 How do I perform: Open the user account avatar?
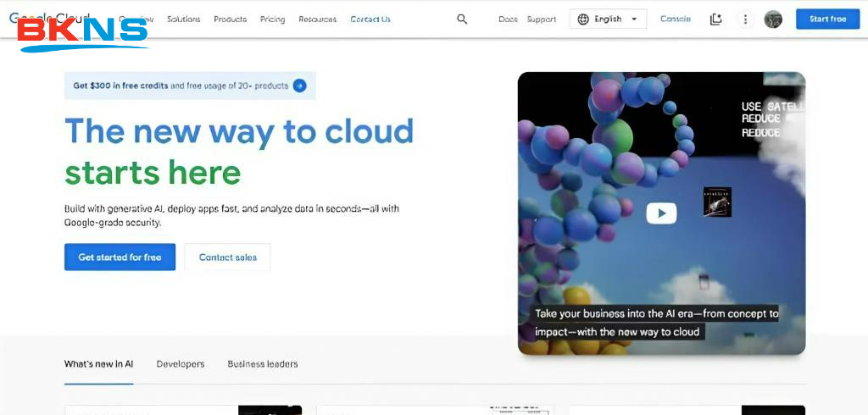click(773, 19)
